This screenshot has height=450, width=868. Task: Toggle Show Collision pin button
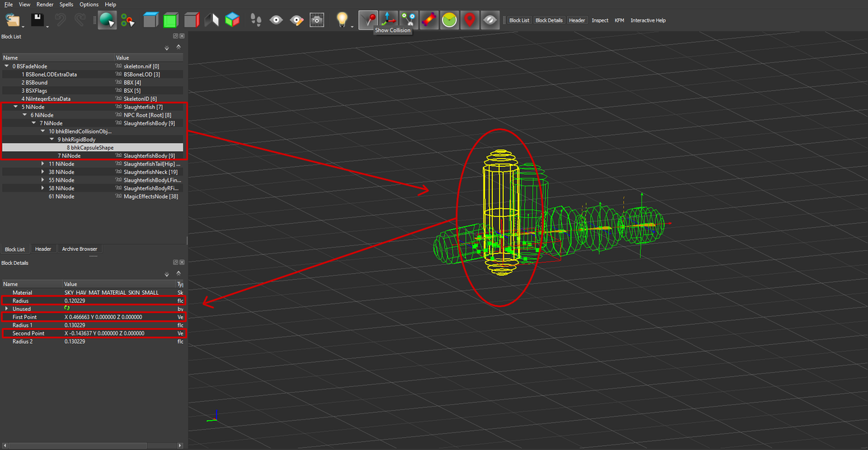[x=368, y=20]
